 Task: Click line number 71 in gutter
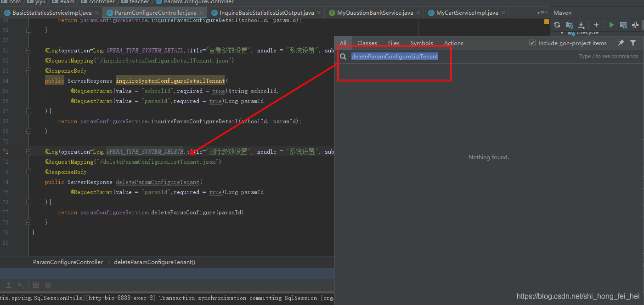[6, 151]
